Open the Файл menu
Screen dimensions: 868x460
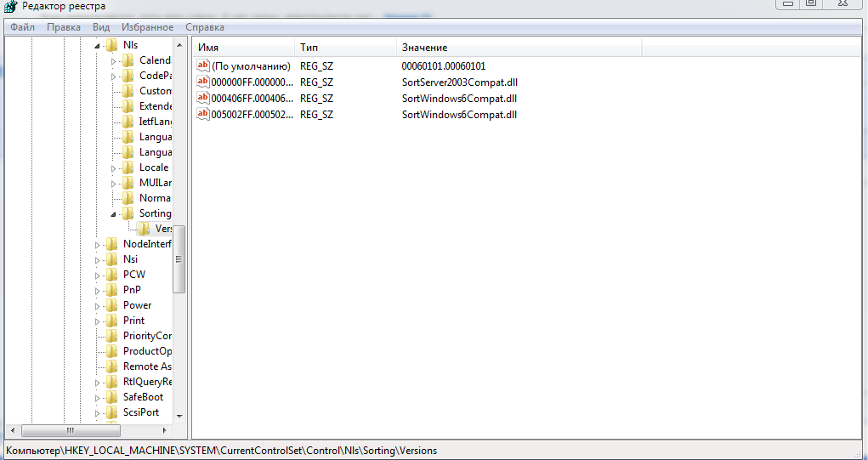tap(22, 27)
